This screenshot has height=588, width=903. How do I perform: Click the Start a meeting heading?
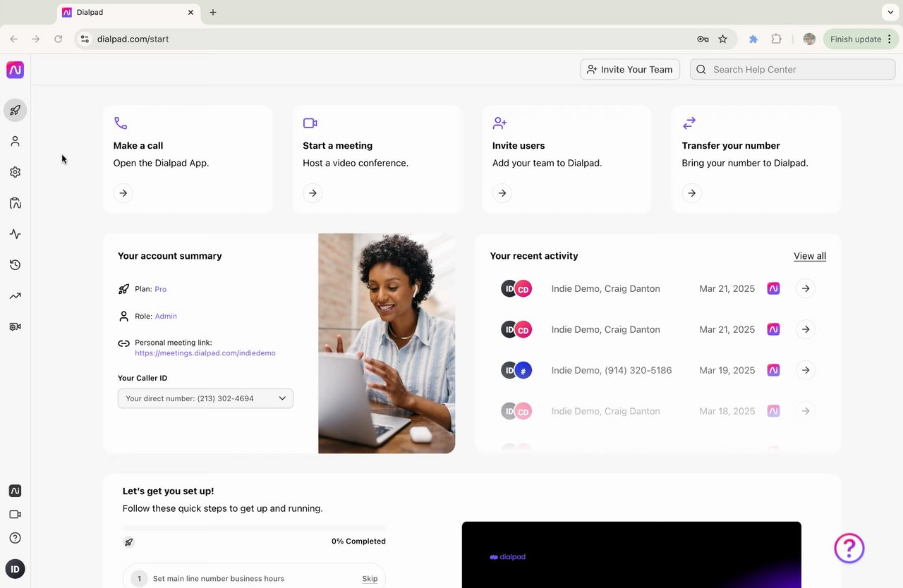(337, 146)
